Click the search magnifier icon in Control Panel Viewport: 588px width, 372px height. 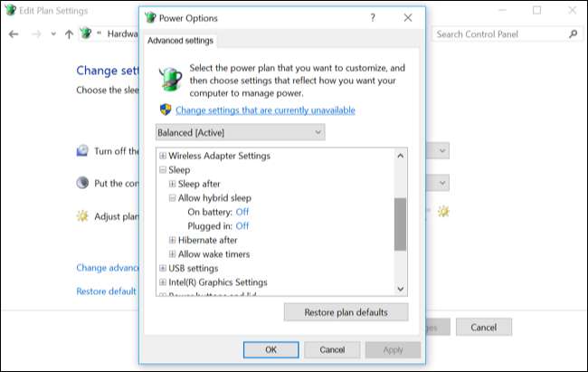click(x=573, y=34)
